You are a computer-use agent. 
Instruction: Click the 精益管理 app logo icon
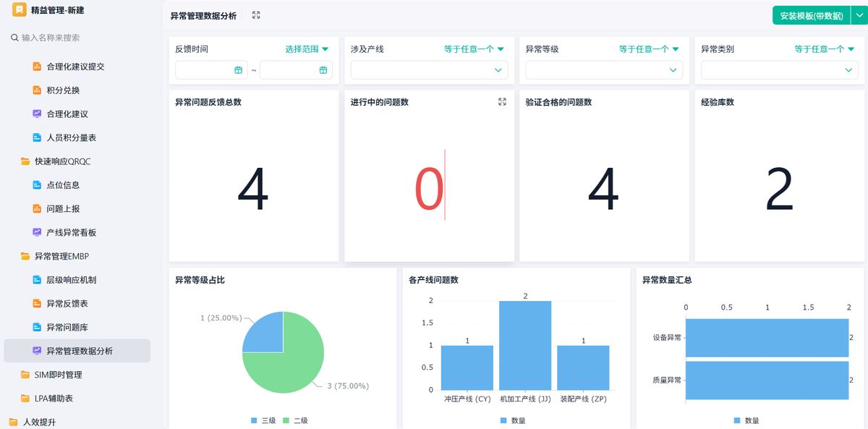(20, 11)
